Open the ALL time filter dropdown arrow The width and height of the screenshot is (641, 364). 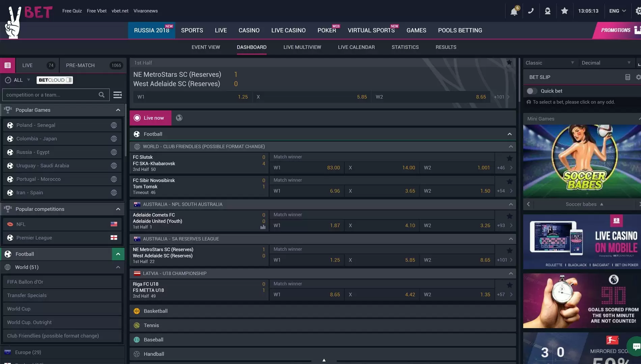pos(29,80)
